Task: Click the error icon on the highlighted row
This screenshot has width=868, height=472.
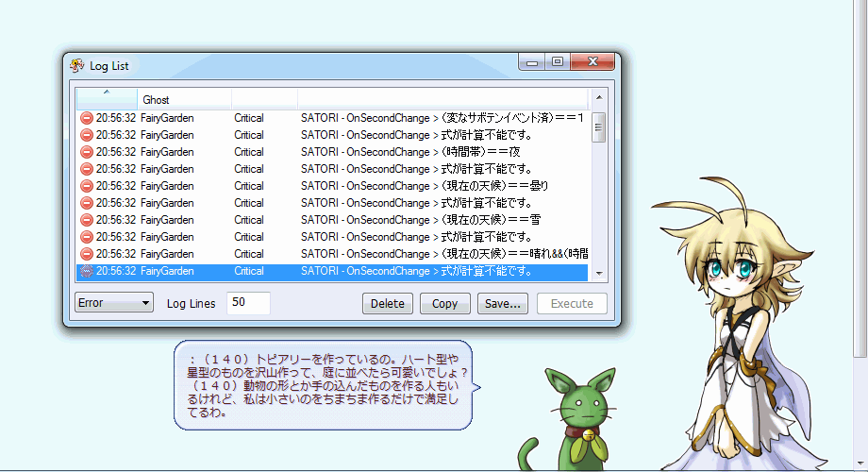Action: (x=87, y=271)
